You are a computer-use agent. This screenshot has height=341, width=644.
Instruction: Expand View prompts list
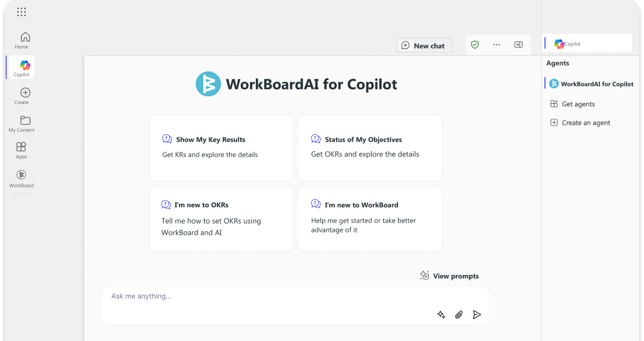pos(449,276)
